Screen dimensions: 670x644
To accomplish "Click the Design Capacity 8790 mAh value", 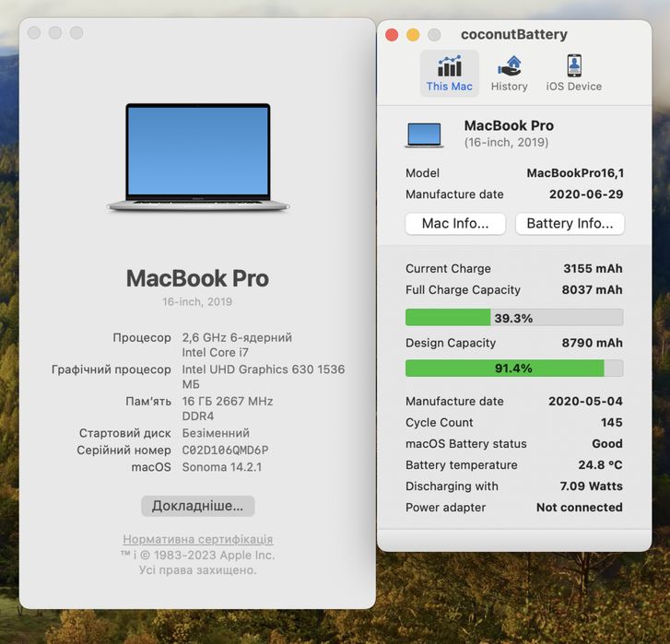I will pos(592,343).
